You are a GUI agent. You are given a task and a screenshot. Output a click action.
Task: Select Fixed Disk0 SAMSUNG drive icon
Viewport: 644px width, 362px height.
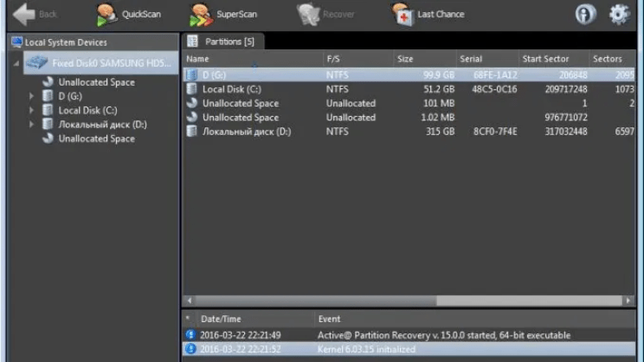coord(37,63)
